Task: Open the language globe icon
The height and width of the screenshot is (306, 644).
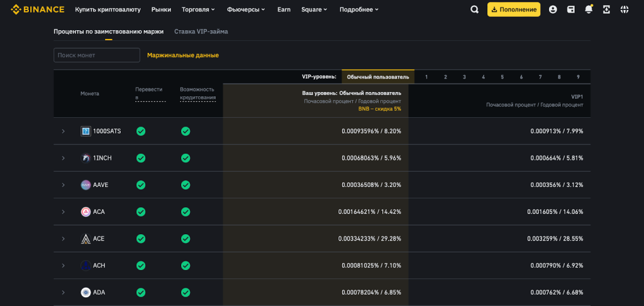Action: (624, 9)
